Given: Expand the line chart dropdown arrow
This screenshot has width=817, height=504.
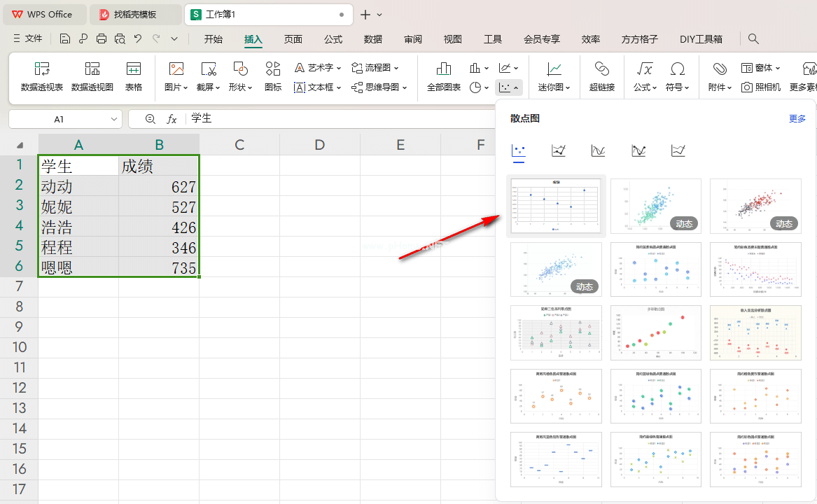Looking at the screenshot, I should (x=516, y=69).
